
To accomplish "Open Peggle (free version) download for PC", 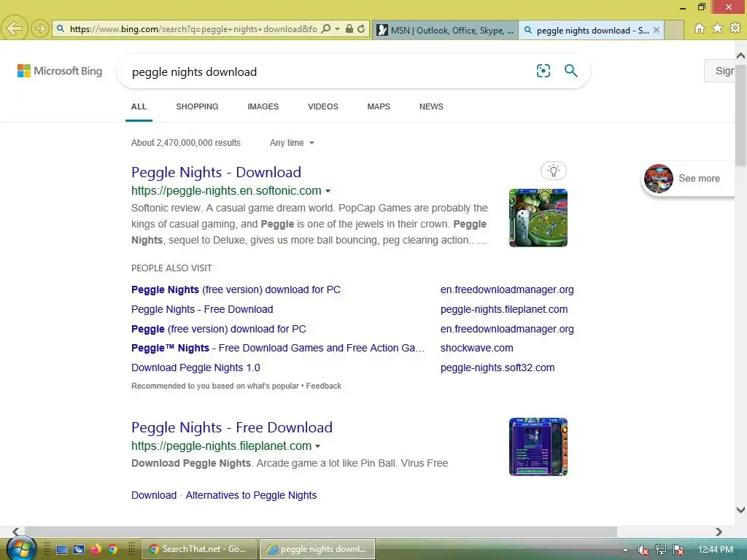I will pyautogui.click(x=219, y=329).
